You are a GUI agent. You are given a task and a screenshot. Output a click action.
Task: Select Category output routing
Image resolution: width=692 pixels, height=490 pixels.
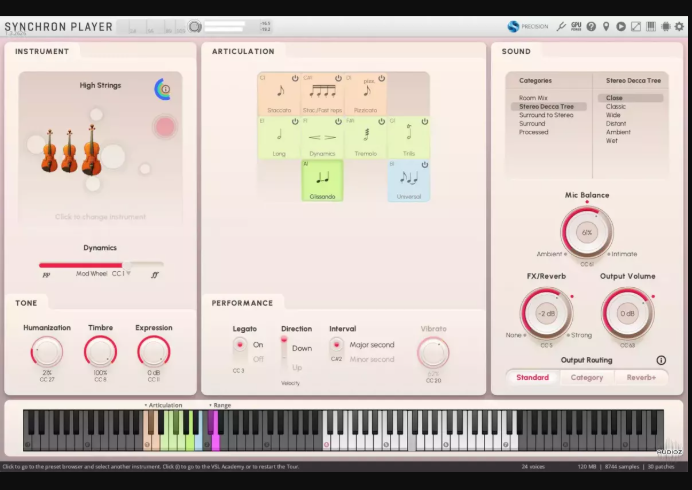click(587, 377)
